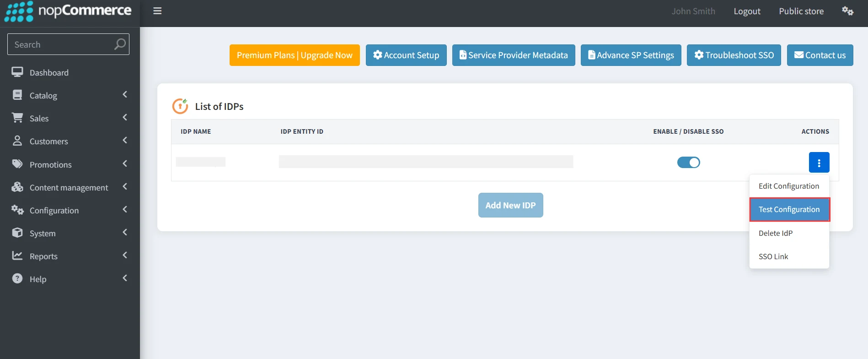Click the Dashboard monitor icon
Screen dimensions: 868x359
(17, 72)
